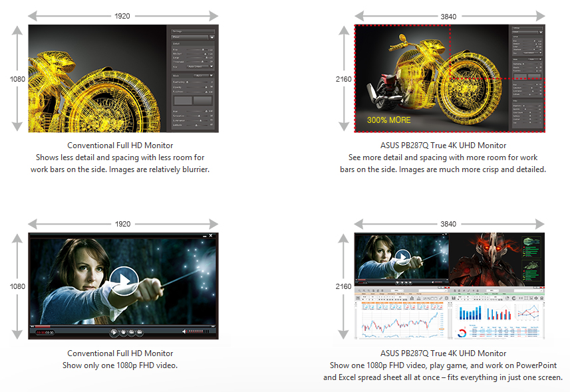Click the large play overlay on the Full HD video
The width and height of the screenshot is (570, 392).
tap(124, 280)
